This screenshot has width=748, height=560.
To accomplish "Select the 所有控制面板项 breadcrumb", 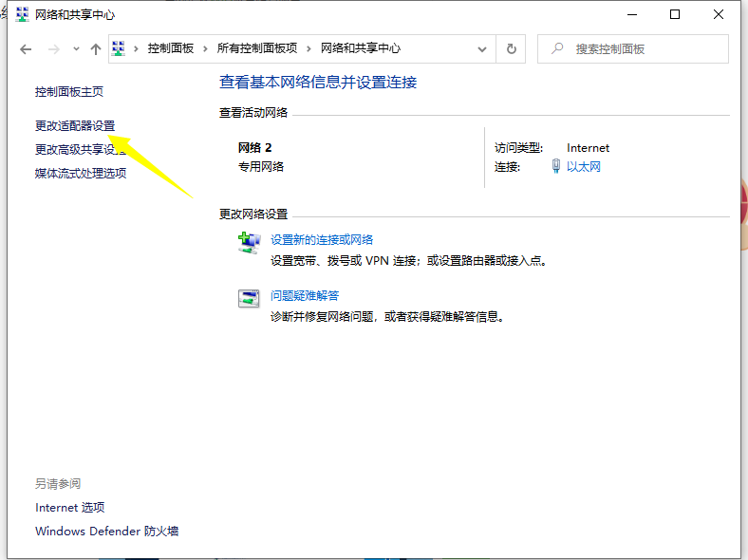I will tap(257, 49).
